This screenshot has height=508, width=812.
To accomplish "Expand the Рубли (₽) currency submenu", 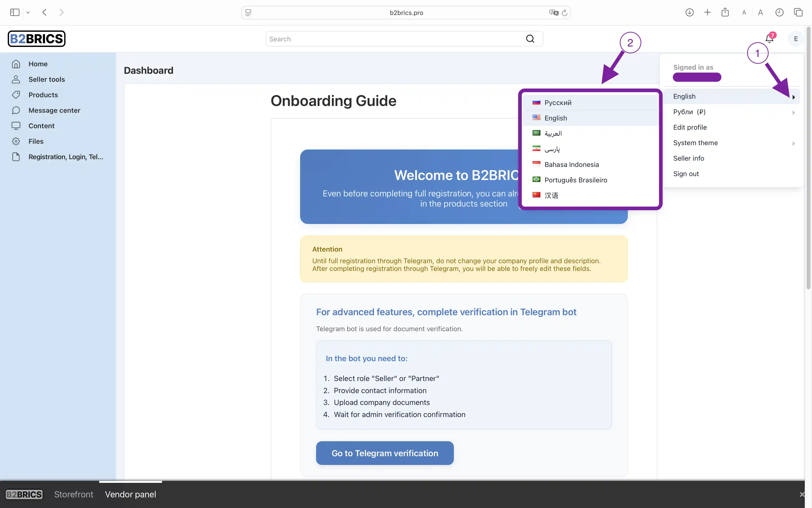I will click(x=732, y=112).
